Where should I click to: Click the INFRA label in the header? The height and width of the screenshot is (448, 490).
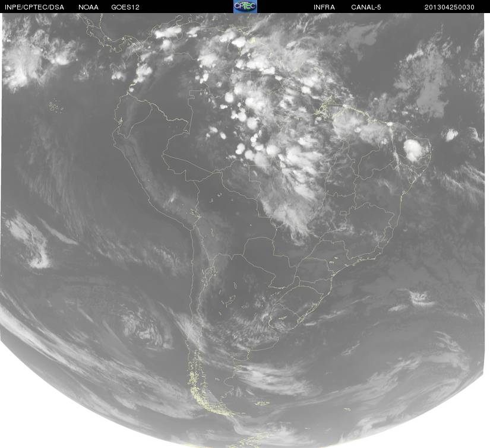tap(324, 7)
